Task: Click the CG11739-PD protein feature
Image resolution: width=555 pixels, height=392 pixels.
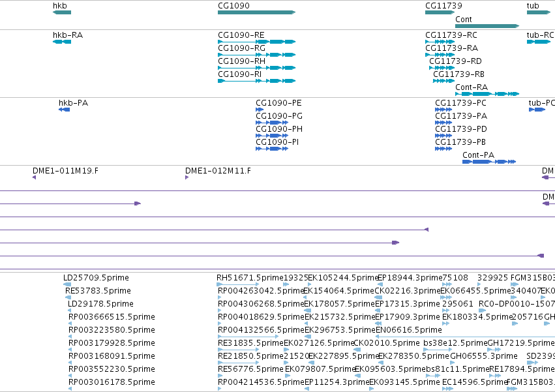Action: click(x=443, y=136)
